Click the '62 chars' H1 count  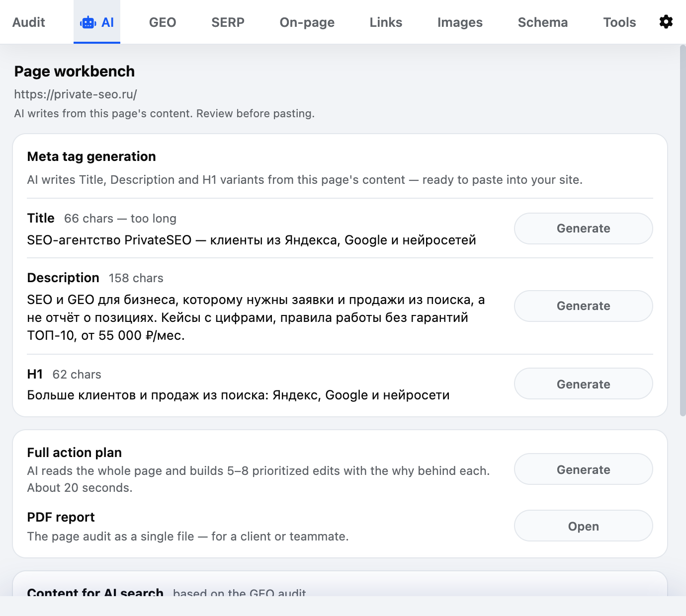(77, 375)
